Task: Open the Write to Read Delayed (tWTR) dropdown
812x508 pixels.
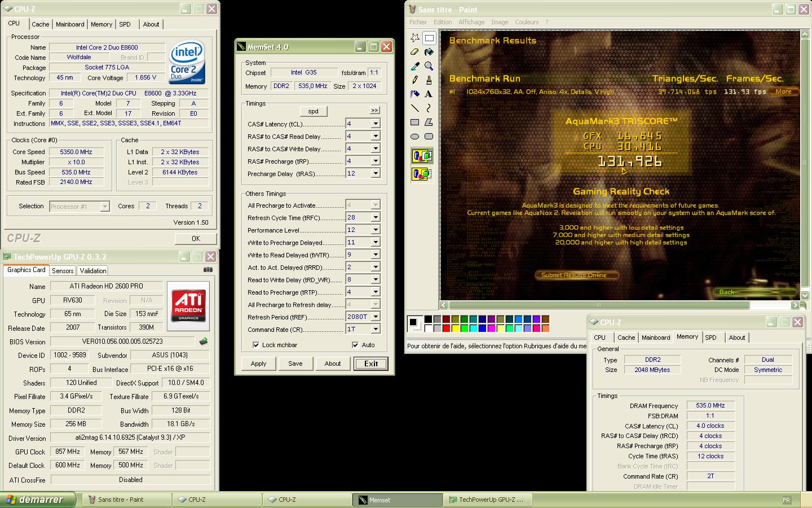Action: click(375, 255)
